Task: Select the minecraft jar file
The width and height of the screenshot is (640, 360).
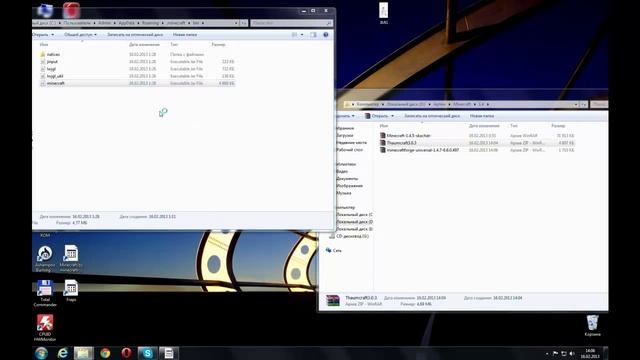Action: 138,83
